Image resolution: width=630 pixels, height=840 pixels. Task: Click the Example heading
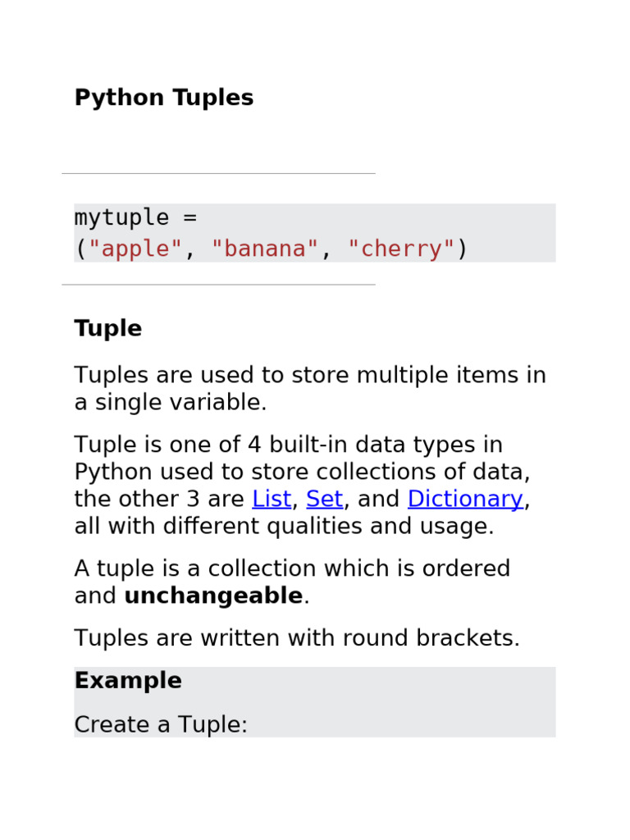coord(128,681)
